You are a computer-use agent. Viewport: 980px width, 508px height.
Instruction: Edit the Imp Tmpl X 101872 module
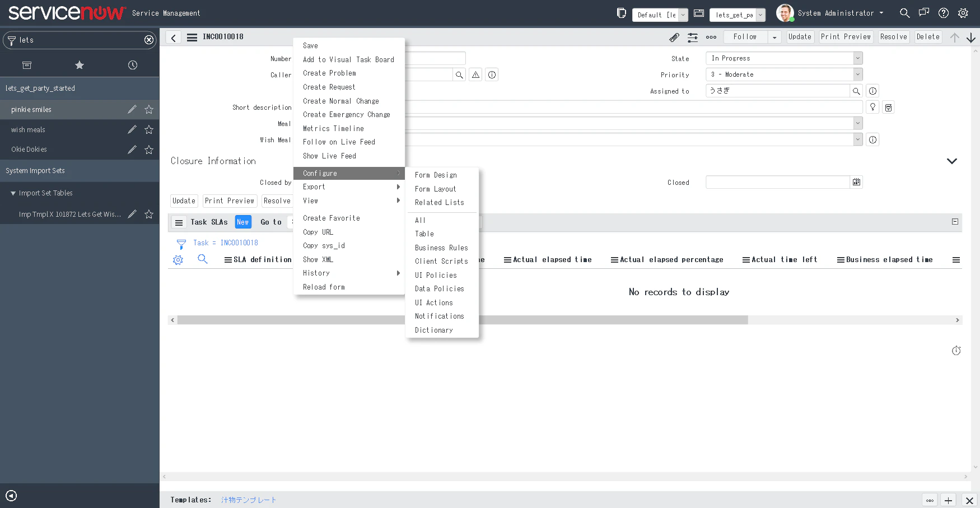point(132,214)
